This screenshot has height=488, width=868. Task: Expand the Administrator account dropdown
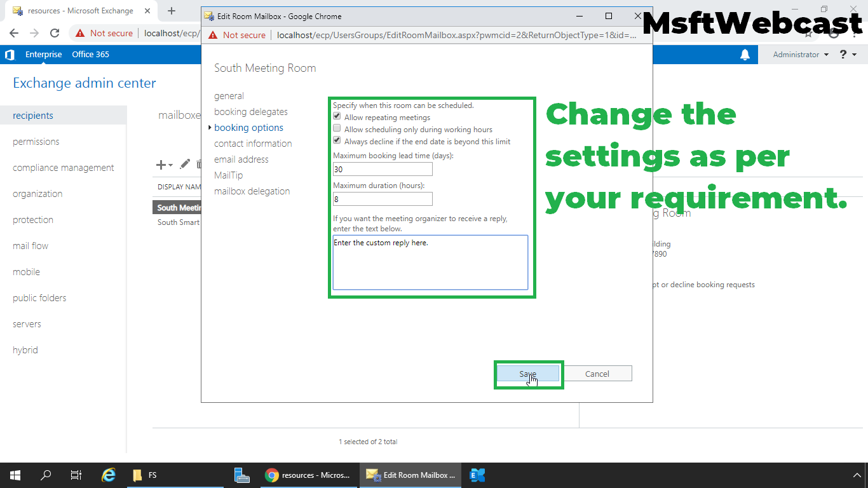[x=801, y=55]
